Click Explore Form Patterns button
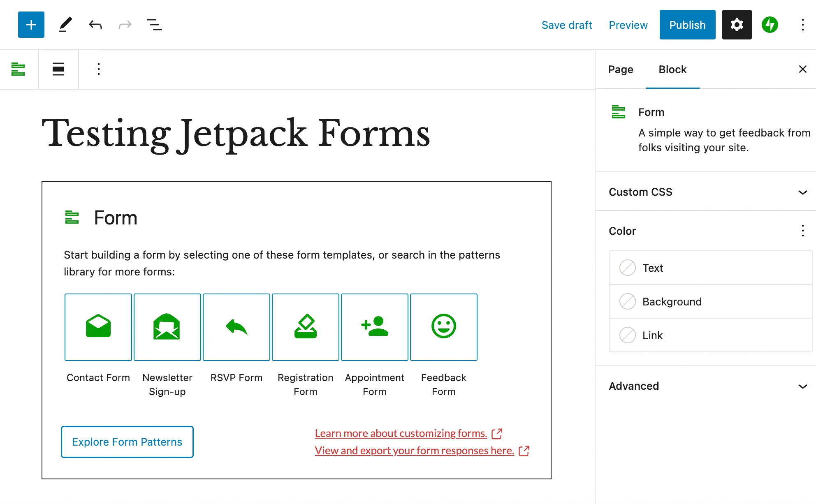 (x=127, y=442)
